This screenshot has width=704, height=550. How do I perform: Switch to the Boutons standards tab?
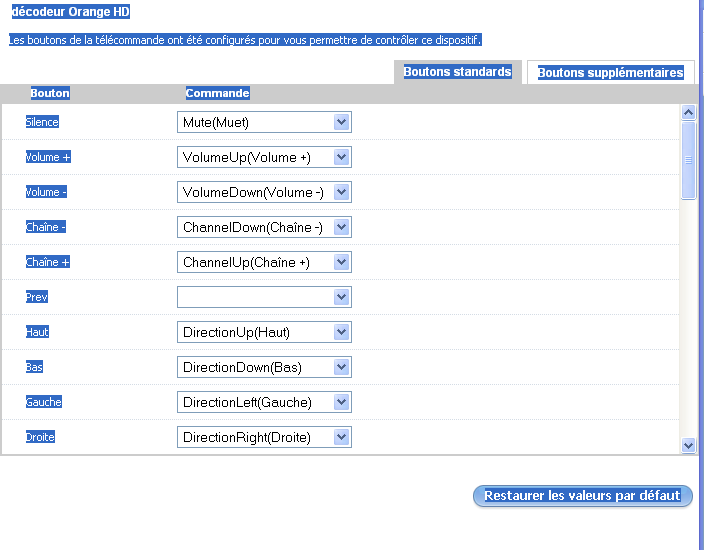[457, 72]
